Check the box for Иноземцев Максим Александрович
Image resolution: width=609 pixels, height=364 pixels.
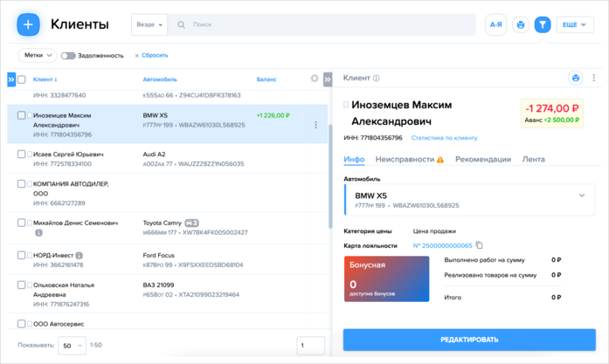click(x=21, y=115)
